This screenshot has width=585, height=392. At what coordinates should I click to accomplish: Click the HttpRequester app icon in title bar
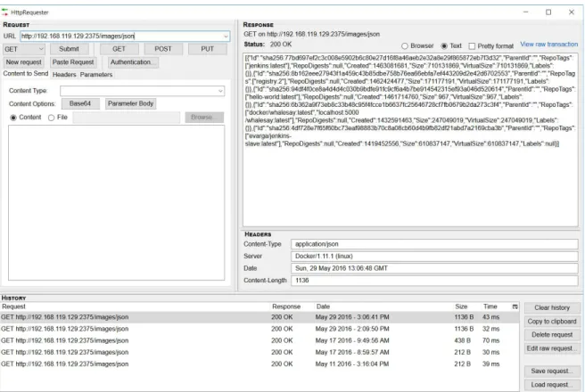point(4,12)
